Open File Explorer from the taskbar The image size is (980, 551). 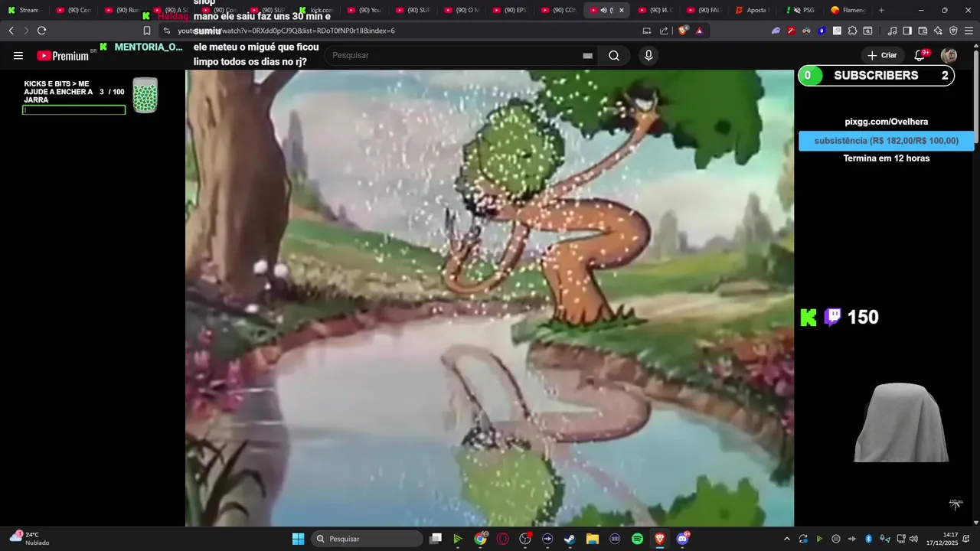(x=592, y=539)
